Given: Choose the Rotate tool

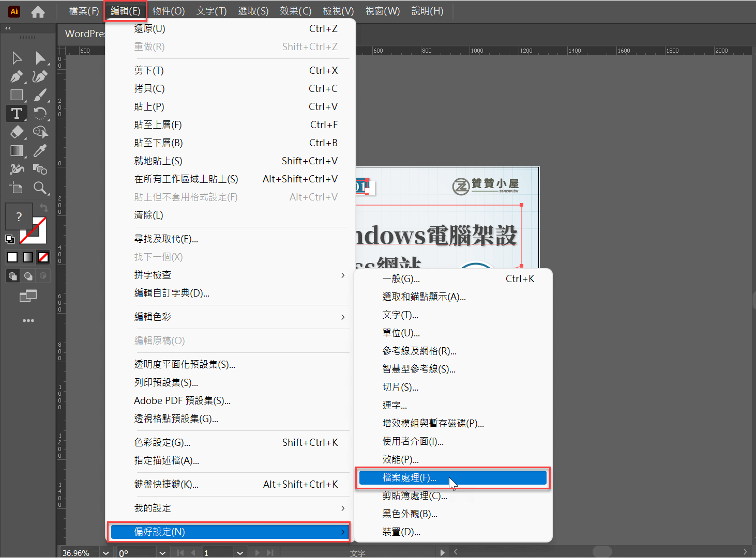Looking at the screenshot, I should point(40,113).
